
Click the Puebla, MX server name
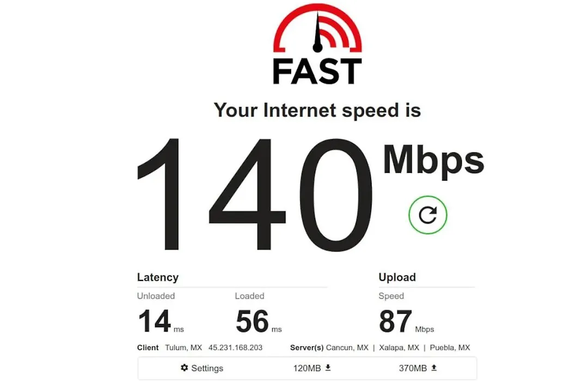pyautogui.click(x=450, y=348)
